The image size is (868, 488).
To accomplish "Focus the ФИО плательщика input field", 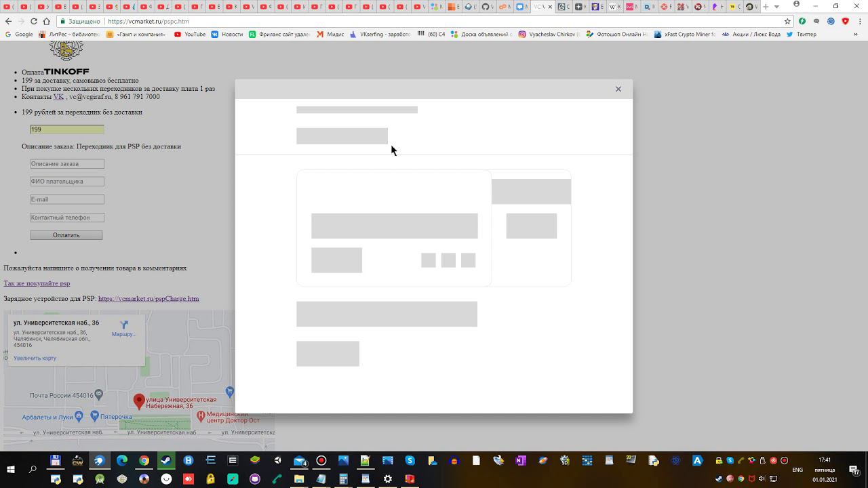I will pyautogui.click(x=67, y=181).
